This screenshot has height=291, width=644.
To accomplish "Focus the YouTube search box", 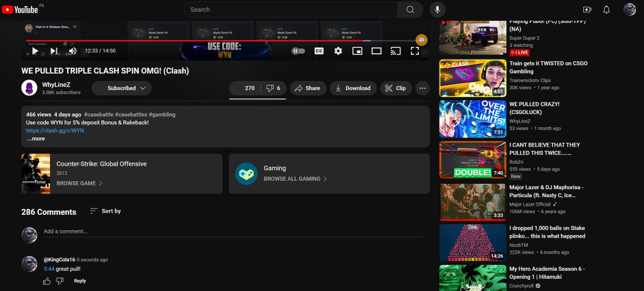I will coord(291,10).
